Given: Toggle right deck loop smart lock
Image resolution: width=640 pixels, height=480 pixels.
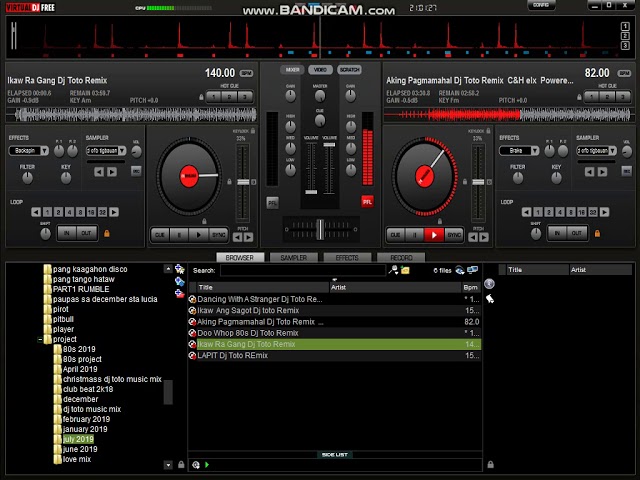Looking at the screenshot, I should 597,233.
